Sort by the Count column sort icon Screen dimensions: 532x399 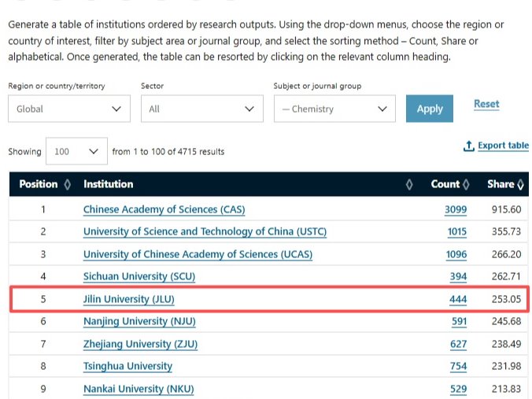(466, 184)
